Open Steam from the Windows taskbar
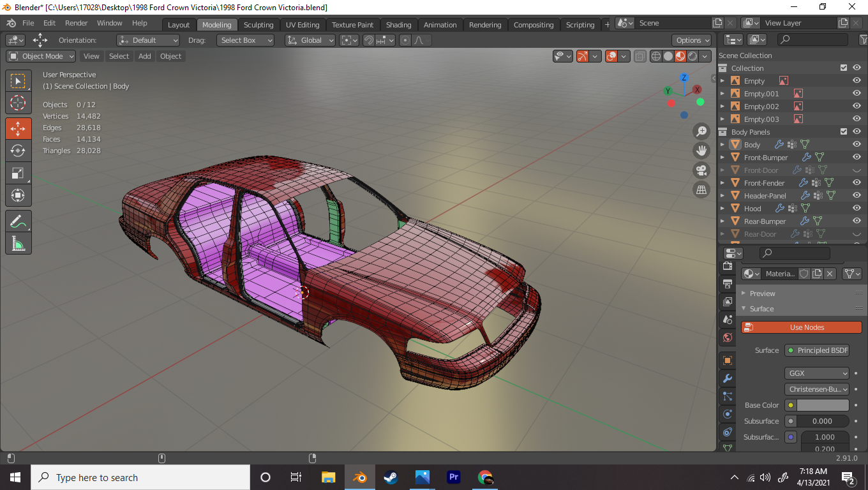The height and width of the screenshot is (490, 868). pos(391,477)
